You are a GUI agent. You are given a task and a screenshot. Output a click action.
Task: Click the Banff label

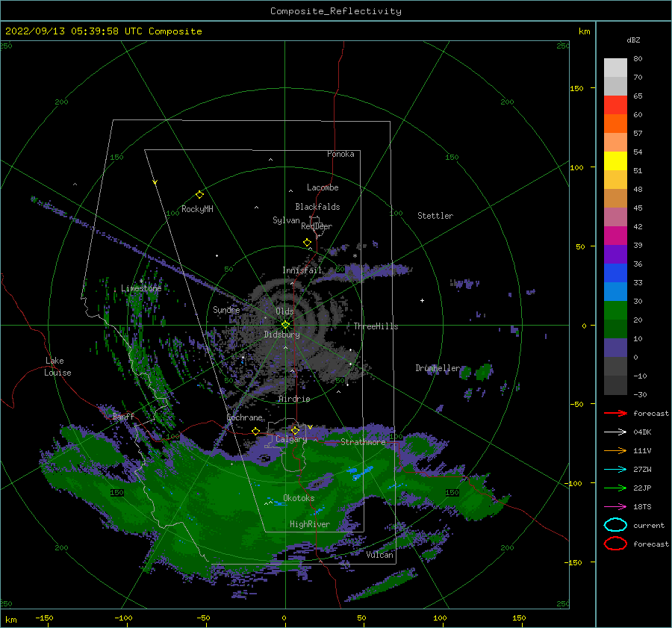pyautogui.click(x=123, y=417)
